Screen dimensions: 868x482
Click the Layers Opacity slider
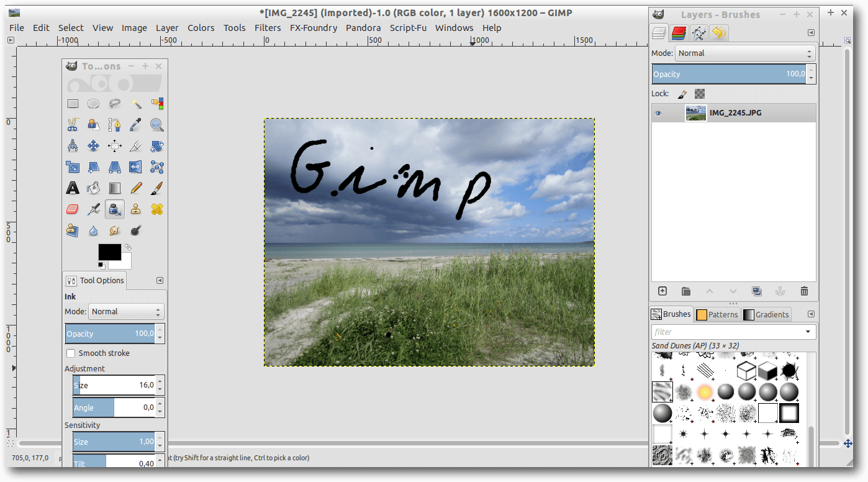(729, 74)
